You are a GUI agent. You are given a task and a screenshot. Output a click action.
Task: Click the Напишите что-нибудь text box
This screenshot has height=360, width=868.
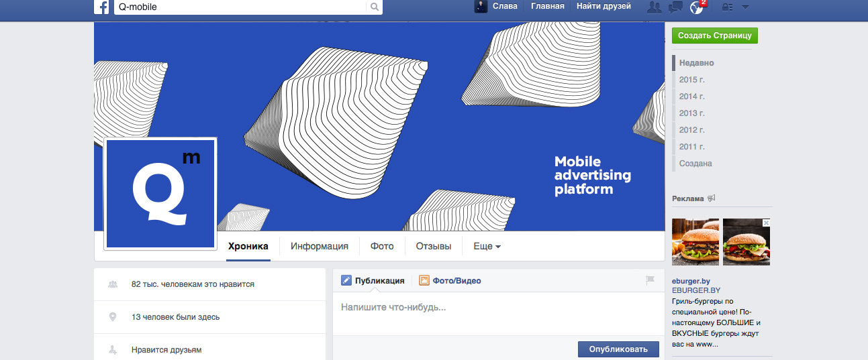[499, 314]
